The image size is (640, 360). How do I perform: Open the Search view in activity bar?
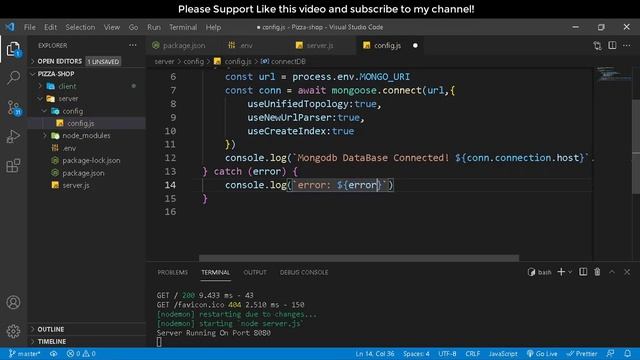pyautogui.click(x=13, y=78)
